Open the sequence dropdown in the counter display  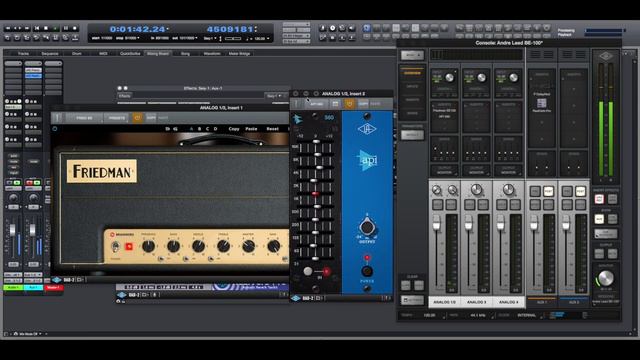(x=209, y=38)
